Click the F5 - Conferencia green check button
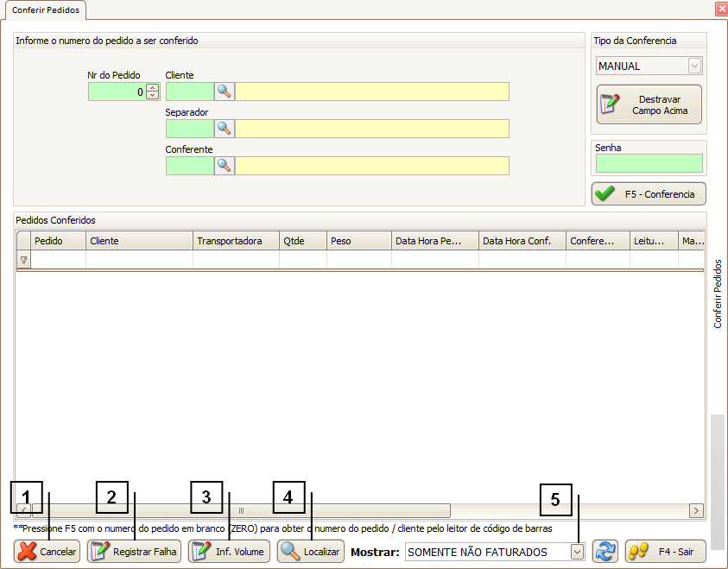728x569 pixels. click(x=649, y=194)
